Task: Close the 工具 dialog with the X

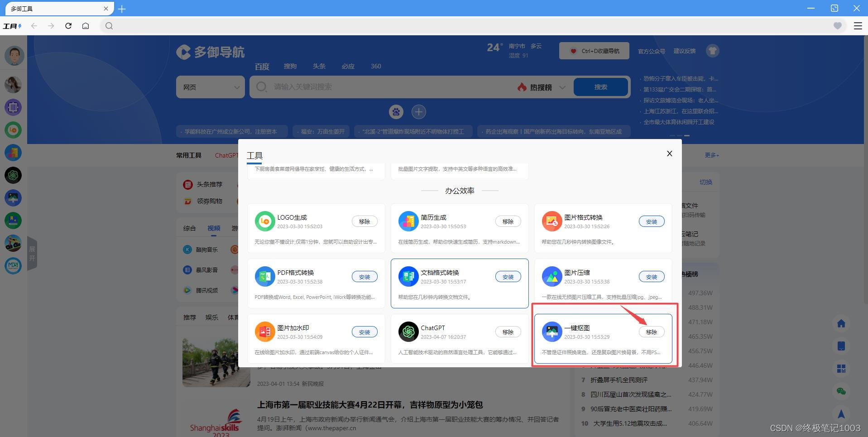Action: click(x=669, y=154)
